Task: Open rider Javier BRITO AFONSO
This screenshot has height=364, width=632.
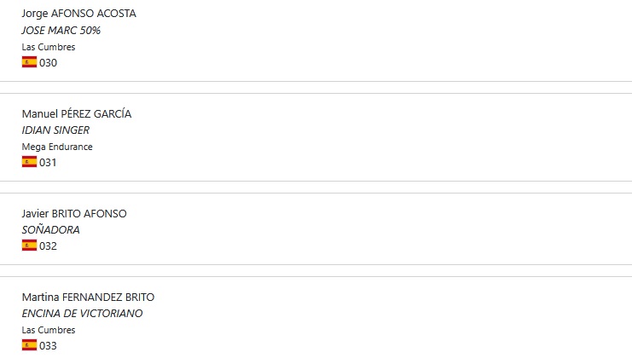Action: [74, 213]
